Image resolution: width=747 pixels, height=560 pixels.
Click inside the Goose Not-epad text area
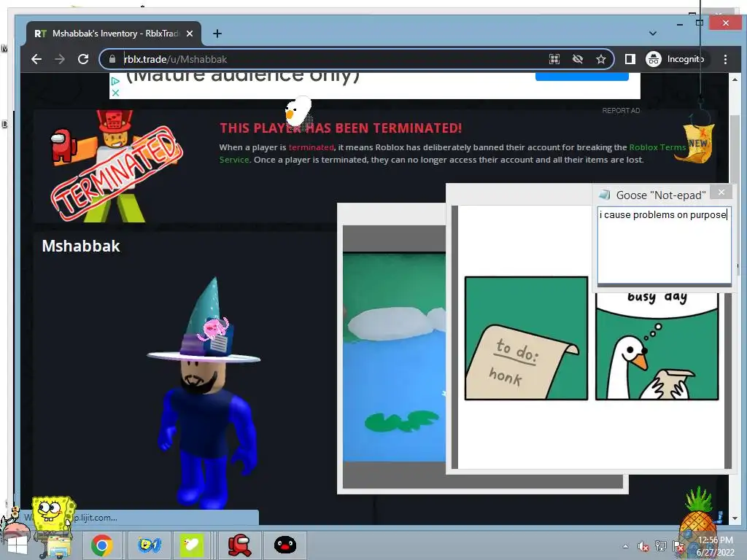(664, 245)
